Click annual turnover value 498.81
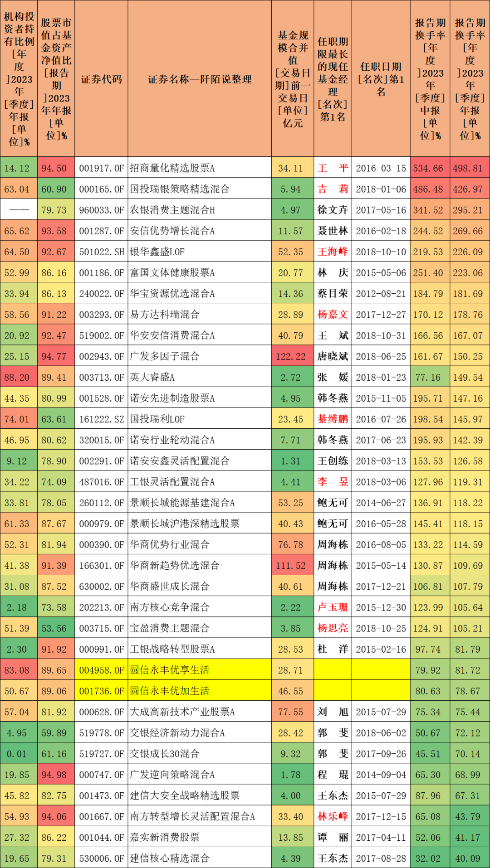Viewport: 490px width, 868px height. point(468,169)
